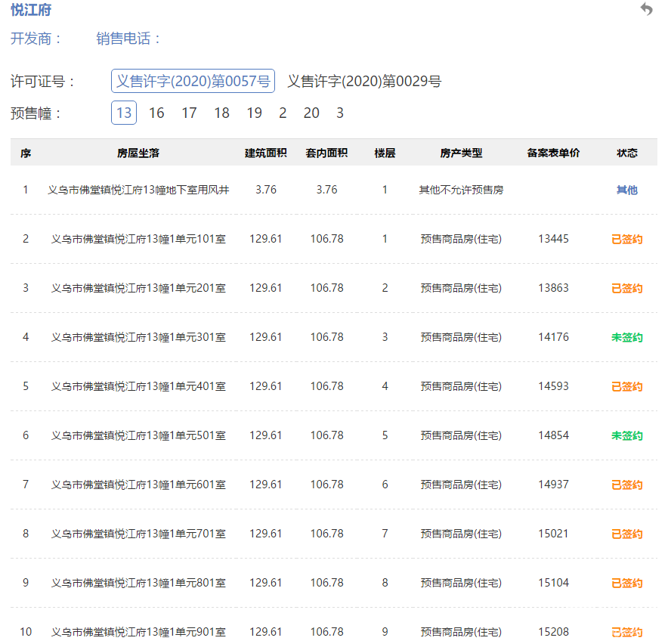
Task: Open the 悦江府 project title
Action: coord(31,9)
